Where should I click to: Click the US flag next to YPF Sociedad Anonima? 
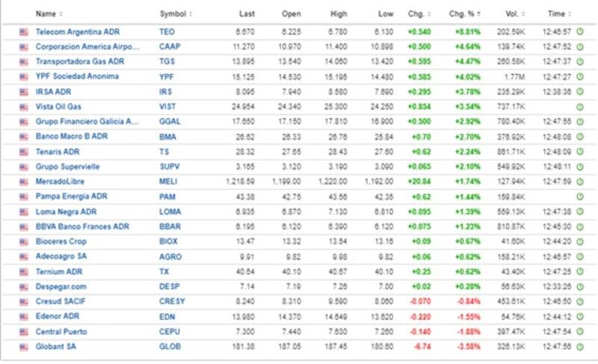click(x=24, y=77)
